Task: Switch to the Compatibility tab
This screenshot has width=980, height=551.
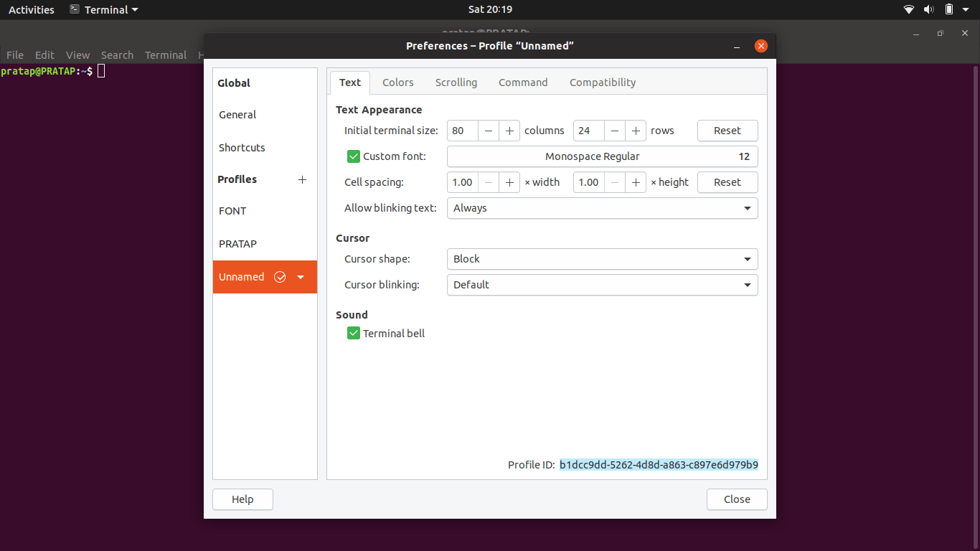Action: tap(602, 82)
